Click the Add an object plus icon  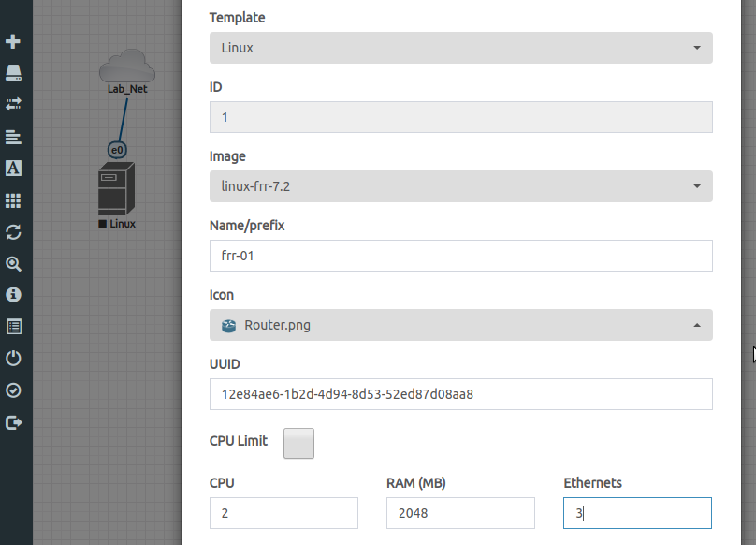13,42
